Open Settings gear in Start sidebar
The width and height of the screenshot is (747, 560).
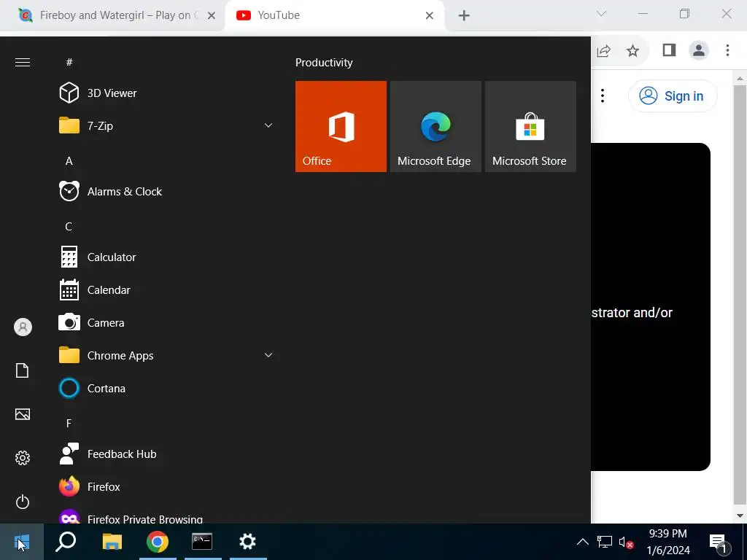pos(23,458)
